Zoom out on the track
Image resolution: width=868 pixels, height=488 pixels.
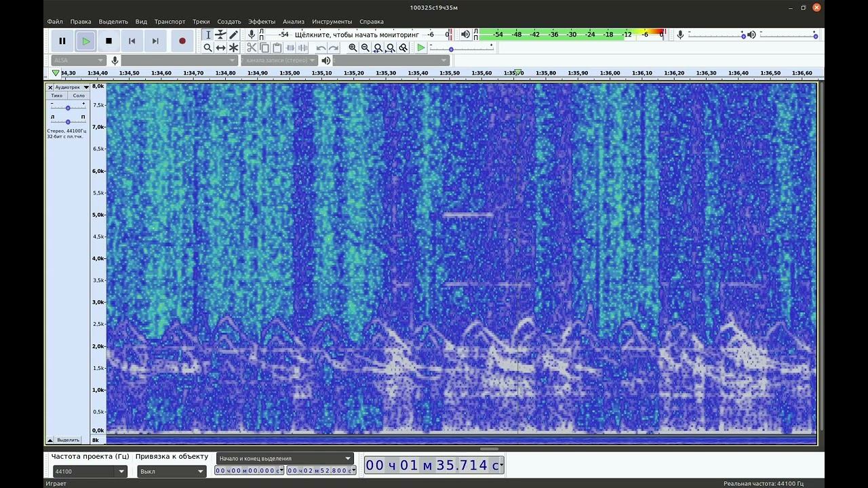click(366, 47)
